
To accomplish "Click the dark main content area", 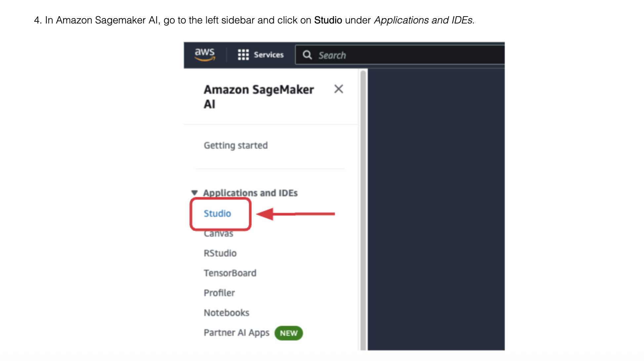I will point(436,210).
